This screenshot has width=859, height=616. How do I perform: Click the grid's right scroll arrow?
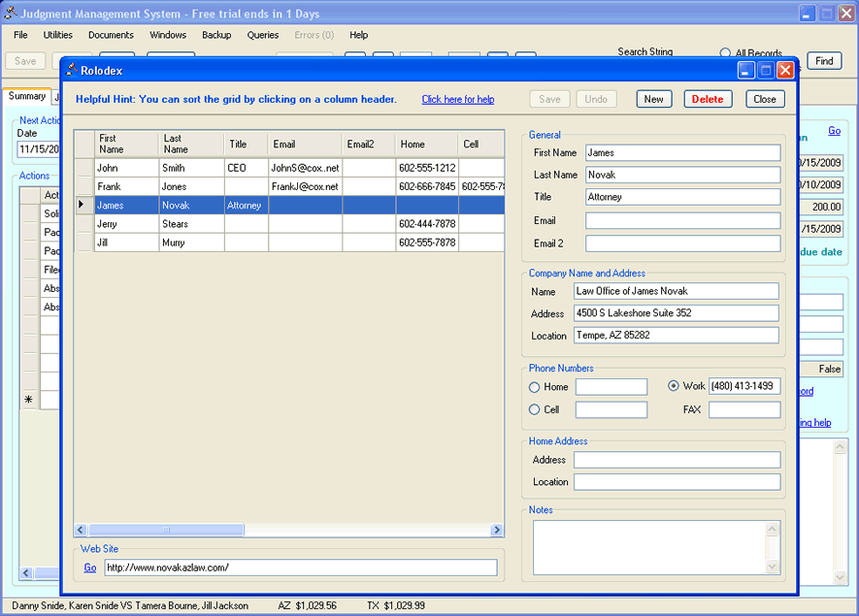(x=497, y=531)
